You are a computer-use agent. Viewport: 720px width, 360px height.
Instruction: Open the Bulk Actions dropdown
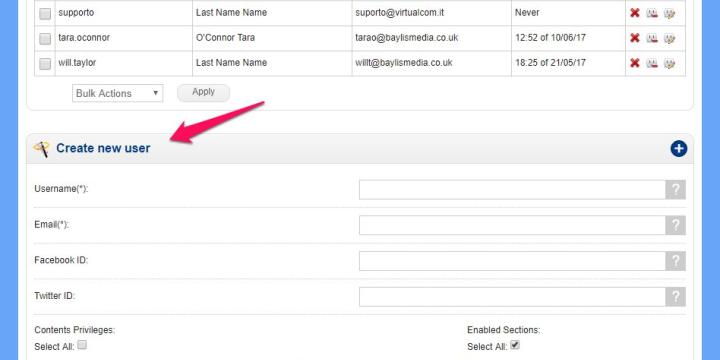click(x=118, y=93)
